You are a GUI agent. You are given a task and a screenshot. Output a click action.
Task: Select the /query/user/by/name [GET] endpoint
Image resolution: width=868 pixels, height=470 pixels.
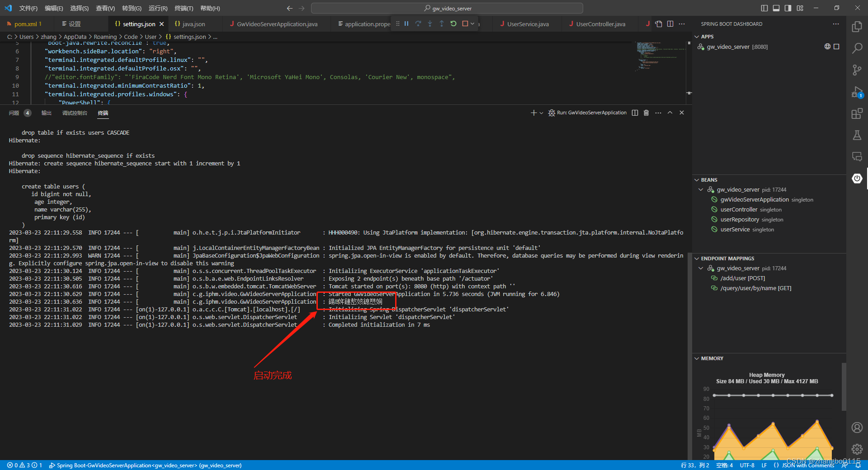(755, 288)
